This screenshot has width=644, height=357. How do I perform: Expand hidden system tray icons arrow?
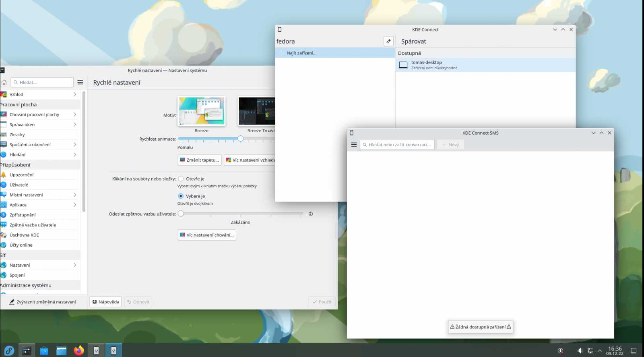coord(600,351)
